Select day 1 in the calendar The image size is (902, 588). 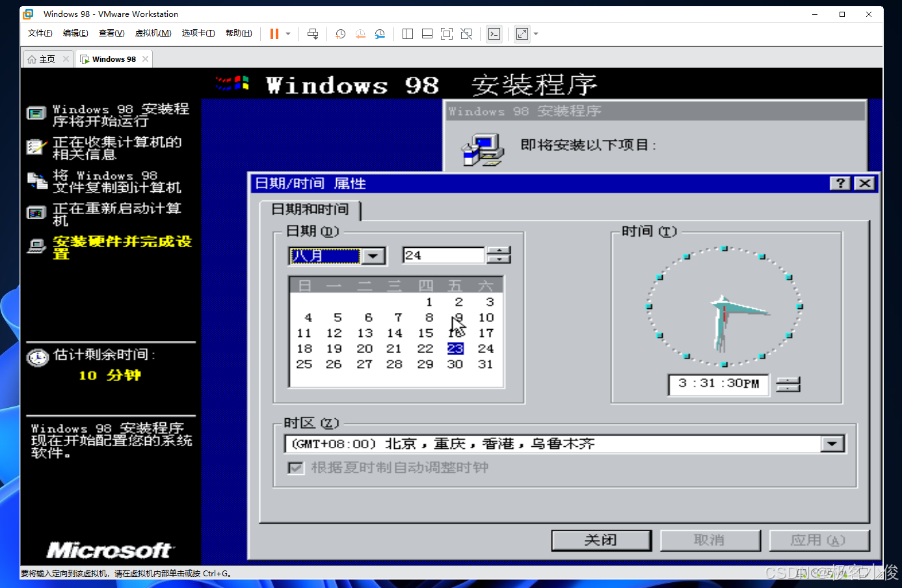429,302
